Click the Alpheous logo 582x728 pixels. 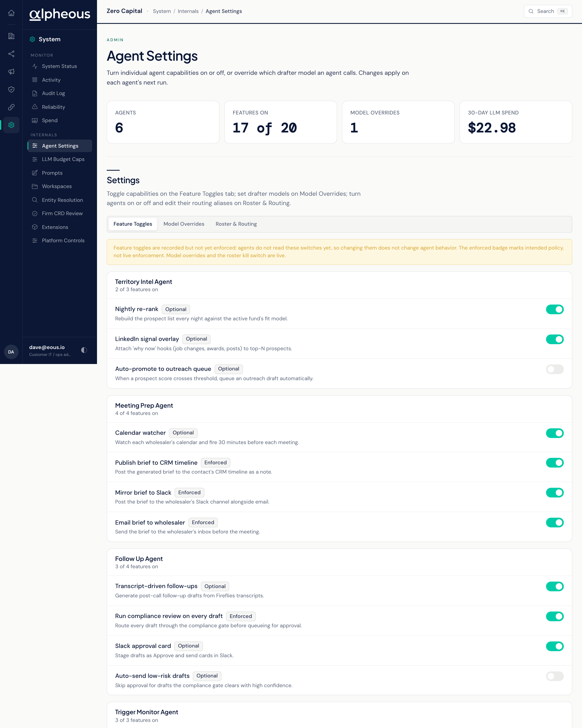(60, 14)
